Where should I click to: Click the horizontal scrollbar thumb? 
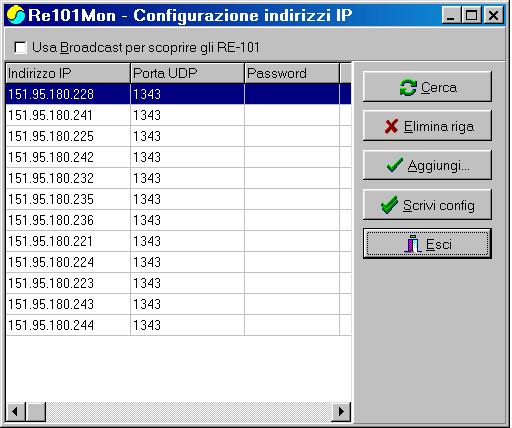coord(36,412)
